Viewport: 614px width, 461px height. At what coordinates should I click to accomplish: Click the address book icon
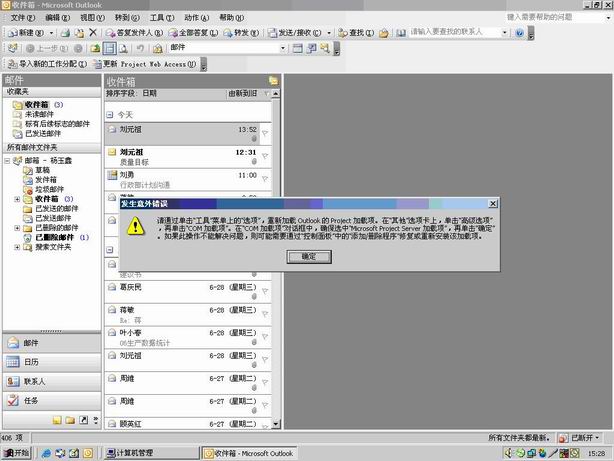[x=401, y=33]
